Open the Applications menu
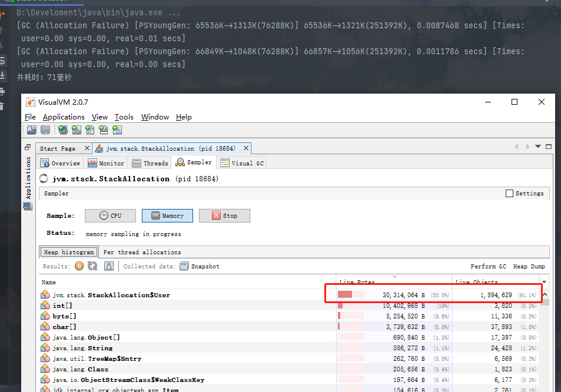The height and width of the screenshot is (392, 561). (64, 117)
